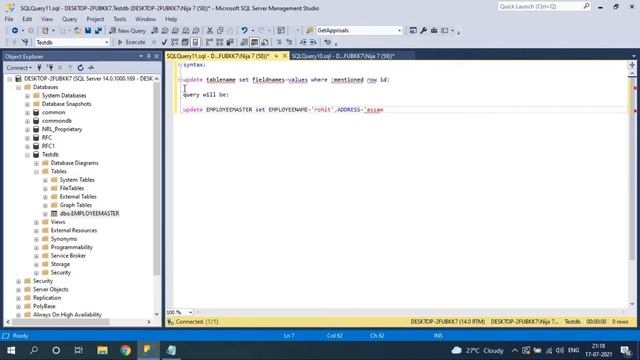The image size is (640, 360).
Task: Pin the Object Explorer auto-hide pushpin
Action: click(149, 56)
